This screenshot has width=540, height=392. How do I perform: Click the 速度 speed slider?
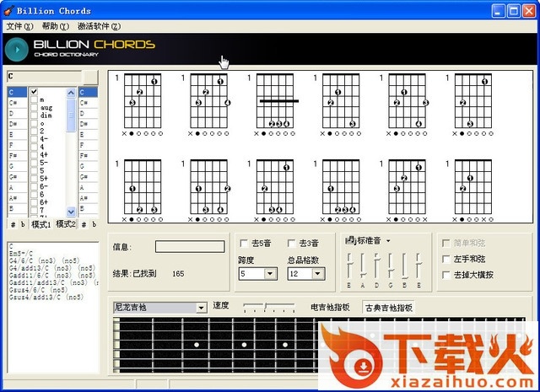[269, 308]
